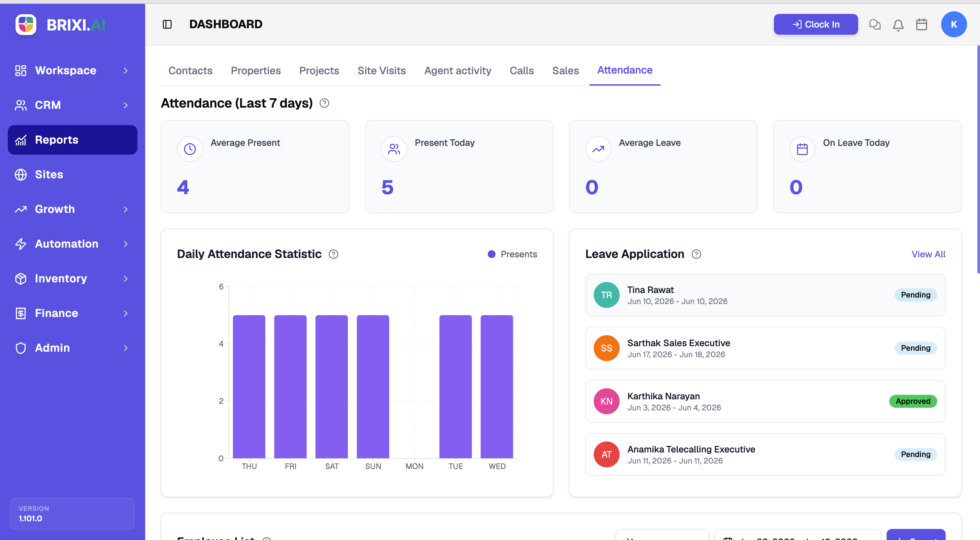
Task: Click the Reports chart icon
Action: [20, 140]
